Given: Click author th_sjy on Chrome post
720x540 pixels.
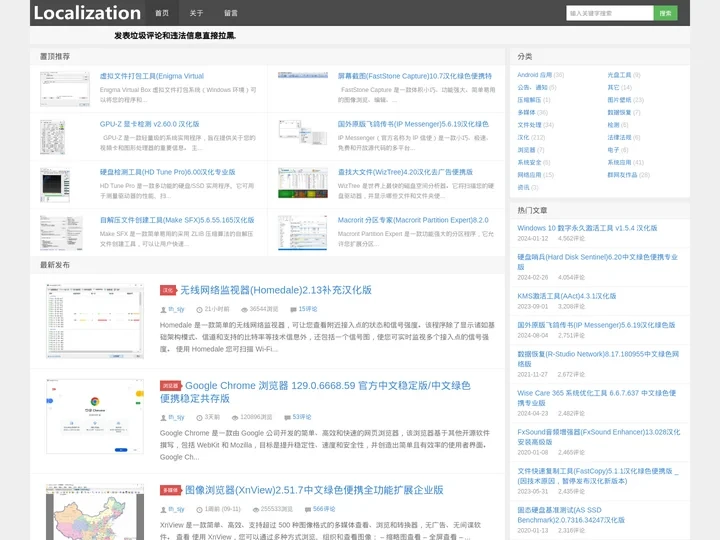Looking at the screenshot, I should [176, 417].
